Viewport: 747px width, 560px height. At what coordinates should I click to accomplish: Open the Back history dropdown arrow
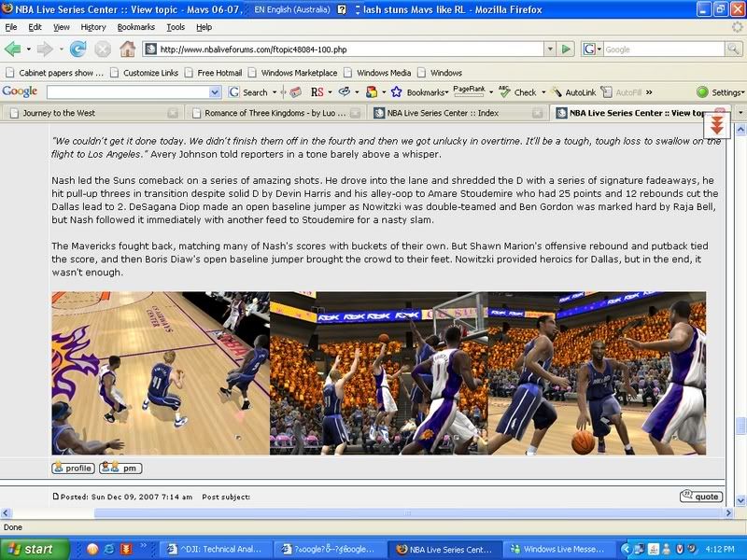pos(29,49)
